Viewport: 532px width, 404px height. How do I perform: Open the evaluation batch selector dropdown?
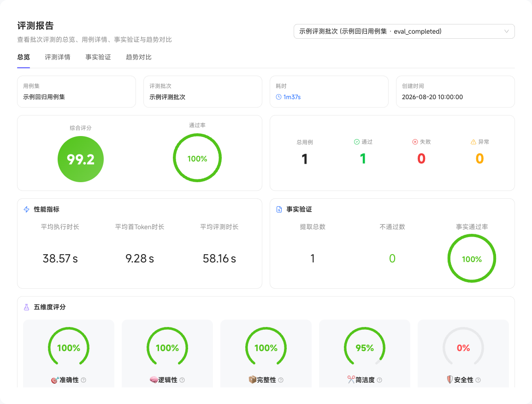click(x=404, y=31)
